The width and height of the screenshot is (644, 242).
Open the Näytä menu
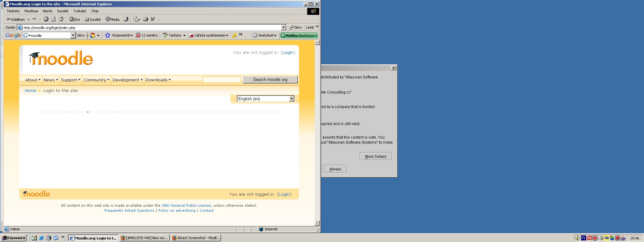pos(47,11)
